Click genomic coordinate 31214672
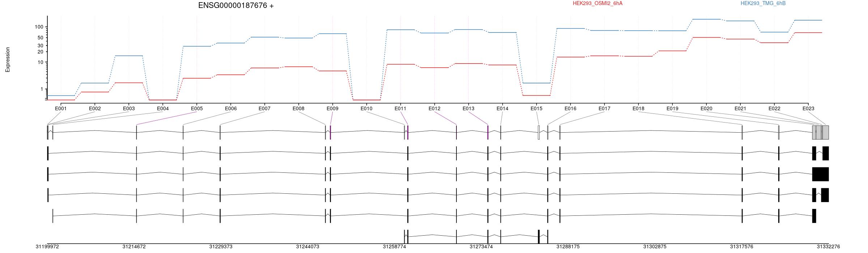The width and height of the screenshot is (868, 253). [134, 247]
